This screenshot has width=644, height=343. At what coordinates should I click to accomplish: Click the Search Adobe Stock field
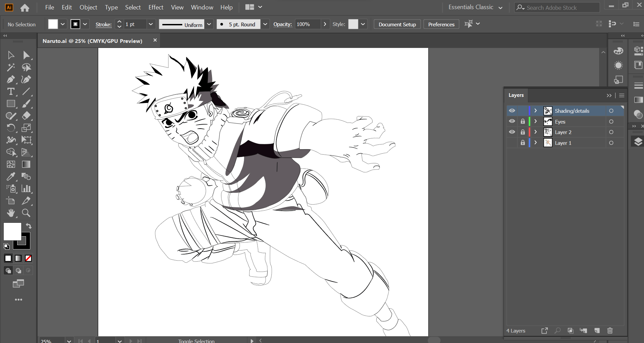557,7
